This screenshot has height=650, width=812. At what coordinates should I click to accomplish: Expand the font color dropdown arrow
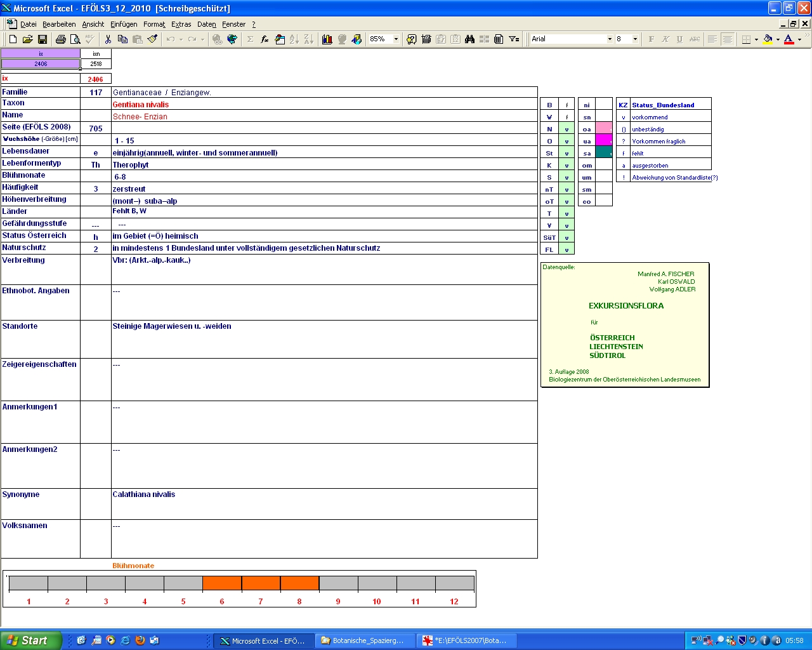coord(799,39)
